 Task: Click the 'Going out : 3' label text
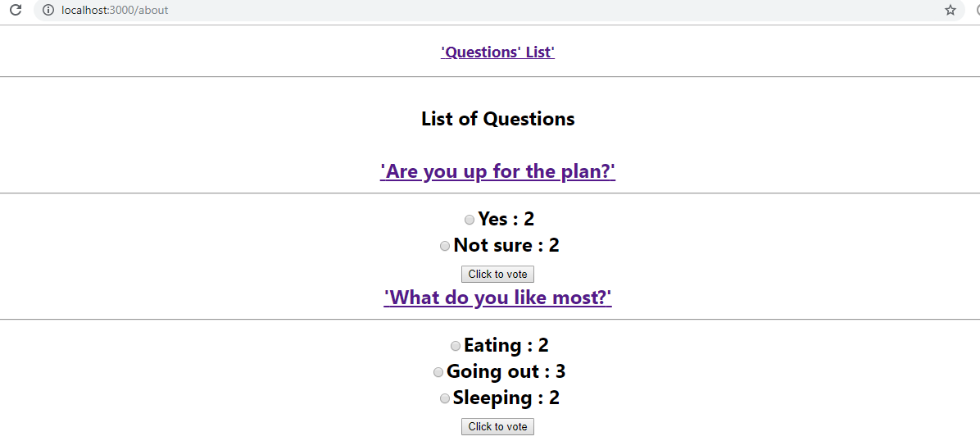[506, 371]
